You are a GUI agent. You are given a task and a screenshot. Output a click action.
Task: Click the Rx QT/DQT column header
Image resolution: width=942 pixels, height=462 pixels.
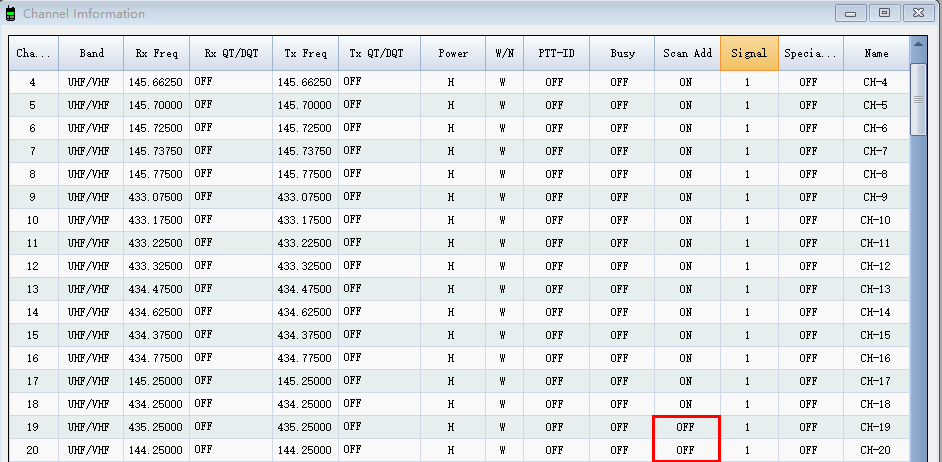coord(231,53)
